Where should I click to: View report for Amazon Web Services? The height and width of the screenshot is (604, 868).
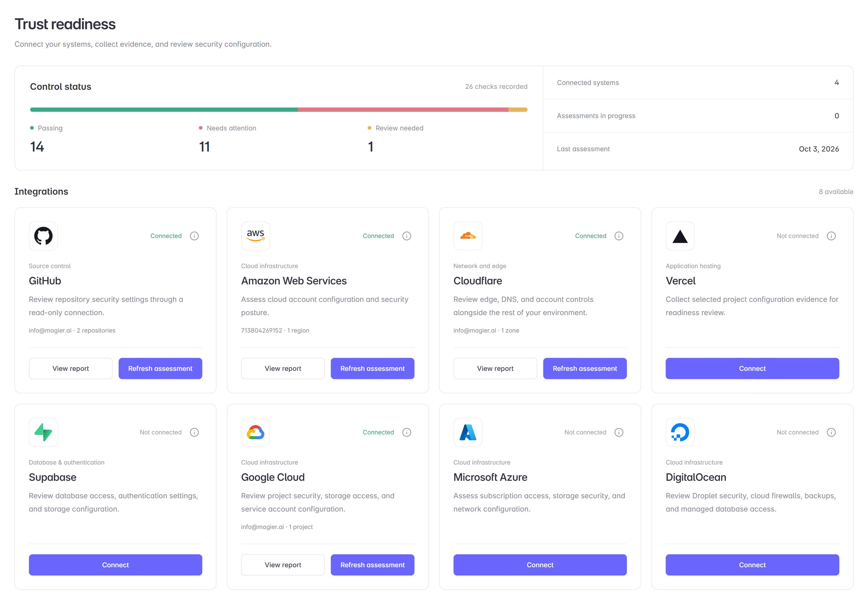click(283, 368)
